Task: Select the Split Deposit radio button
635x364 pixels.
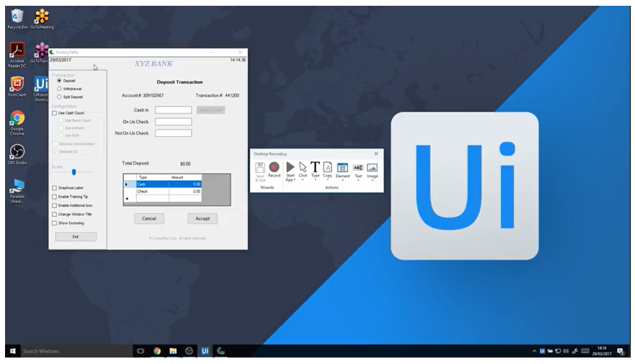Action: (x=59, y=97)
